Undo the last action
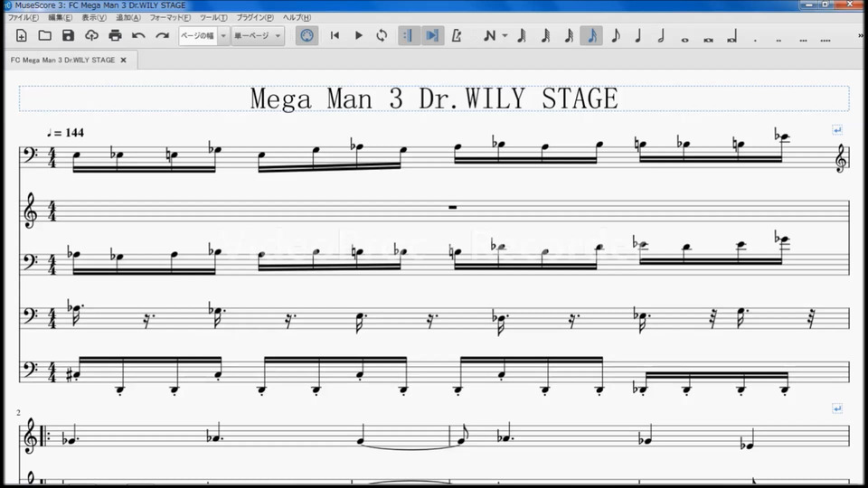This screenshot has width=868, height=488. pyautogui.click(x=138, y=36)
